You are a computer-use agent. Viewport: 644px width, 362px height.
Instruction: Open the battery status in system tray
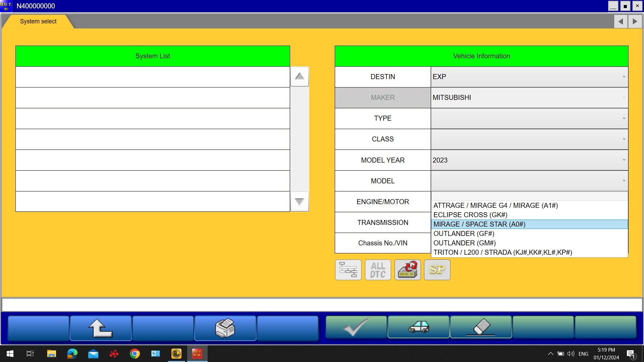pos(560,354)
